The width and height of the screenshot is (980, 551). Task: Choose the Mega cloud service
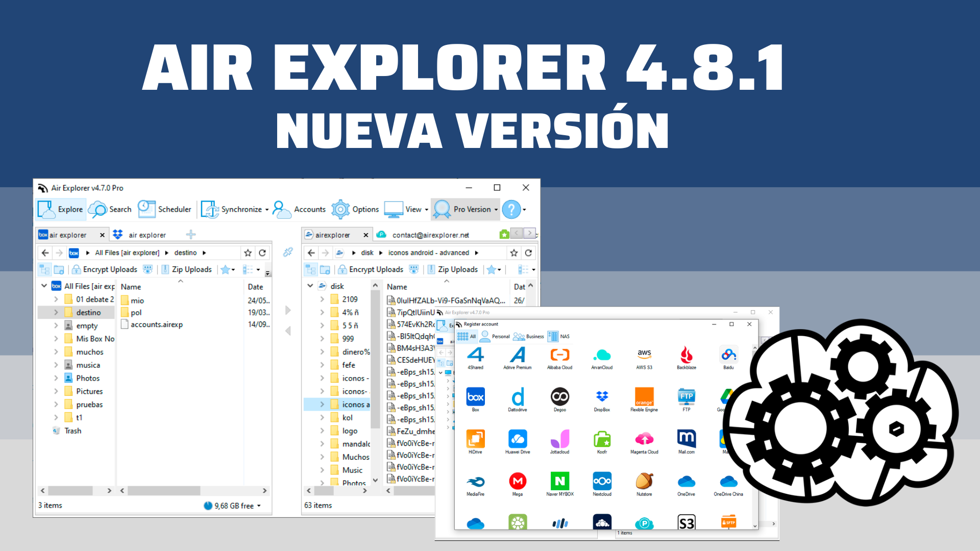point(518,482)
